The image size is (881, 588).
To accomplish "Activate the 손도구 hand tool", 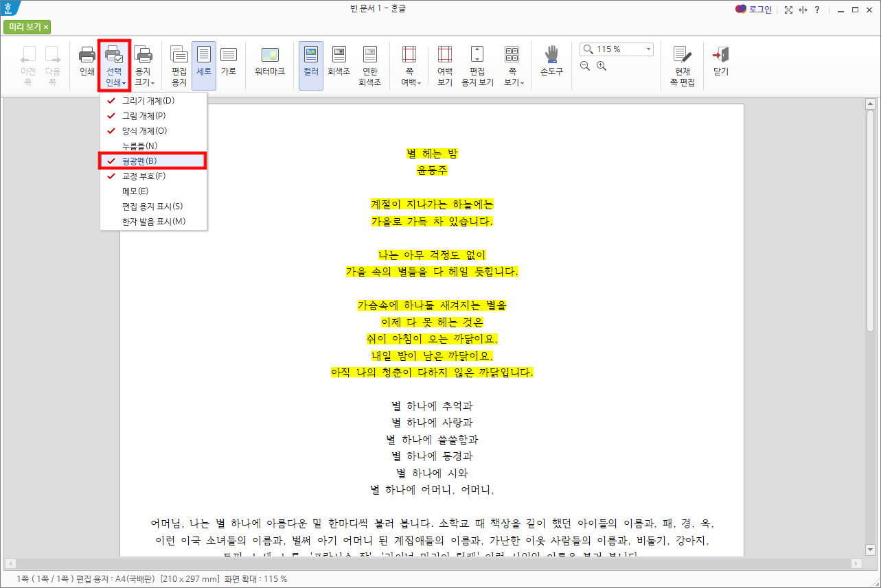I will click(x=551, y=61).
